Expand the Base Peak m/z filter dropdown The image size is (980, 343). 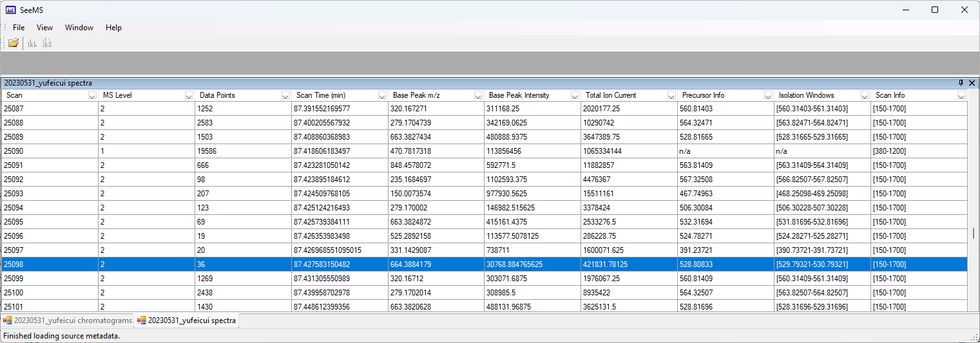coord(478,95)
